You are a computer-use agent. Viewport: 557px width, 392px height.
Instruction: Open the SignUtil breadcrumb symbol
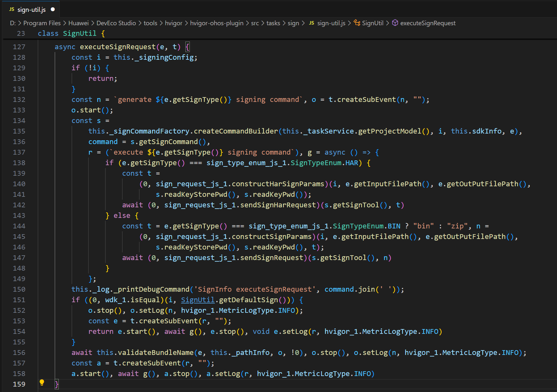pyautogui.click(x=373, y=23)
